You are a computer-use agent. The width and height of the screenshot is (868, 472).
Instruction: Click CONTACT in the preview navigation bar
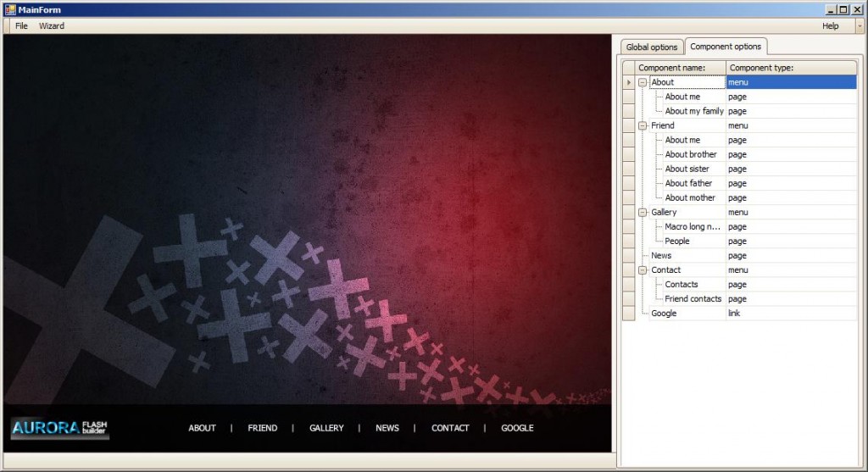(450, 428)
